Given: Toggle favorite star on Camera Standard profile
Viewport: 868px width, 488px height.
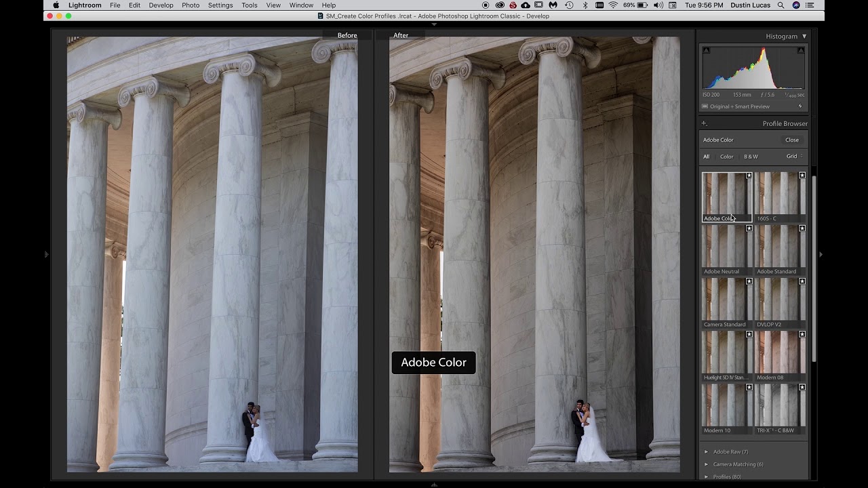Looking at the screenshot, I should pos(749,281).
